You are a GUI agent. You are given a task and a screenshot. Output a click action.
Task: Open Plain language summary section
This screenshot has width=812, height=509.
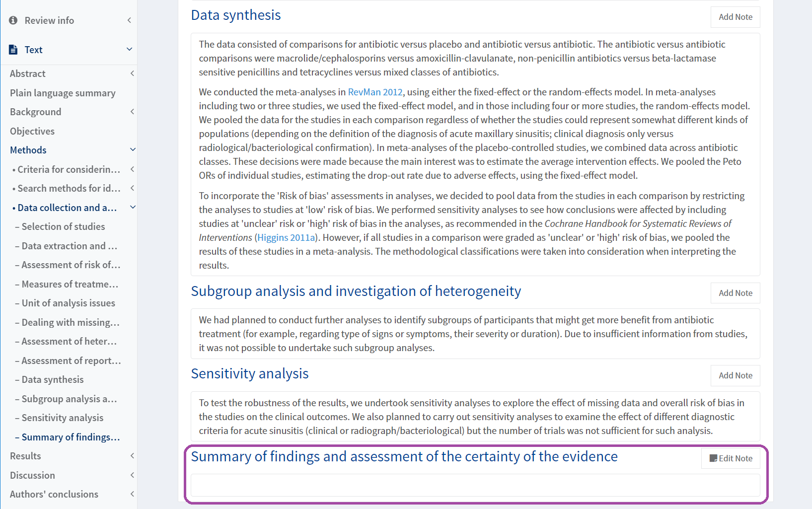coord(63,93)
